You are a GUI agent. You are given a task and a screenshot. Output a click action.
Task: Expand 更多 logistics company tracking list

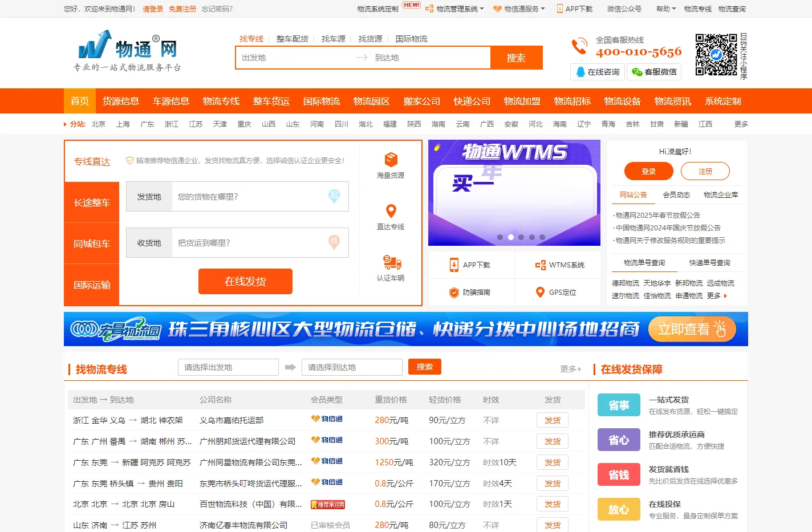point(717,296)
